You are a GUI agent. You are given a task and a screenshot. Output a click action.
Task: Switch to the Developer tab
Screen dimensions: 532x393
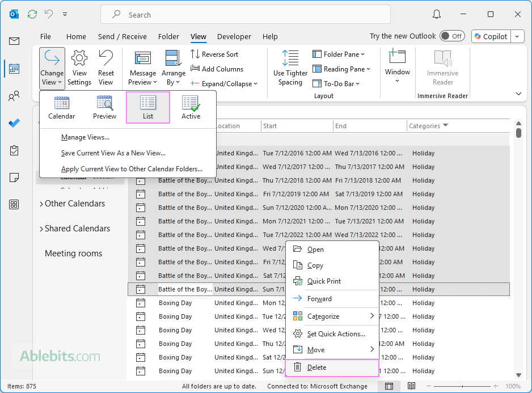tap(234, 36)
